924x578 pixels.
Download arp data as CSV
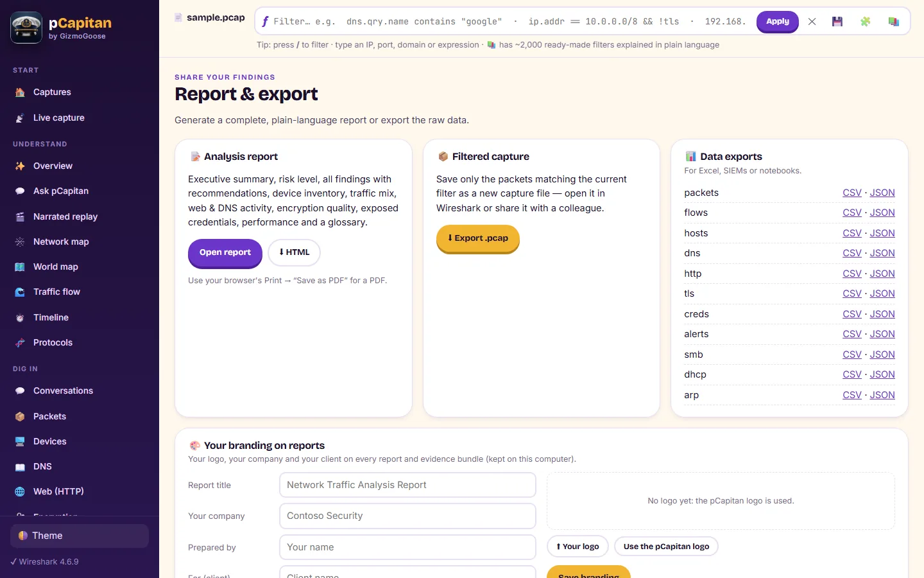pyautogui.click(x=852, y=395)
